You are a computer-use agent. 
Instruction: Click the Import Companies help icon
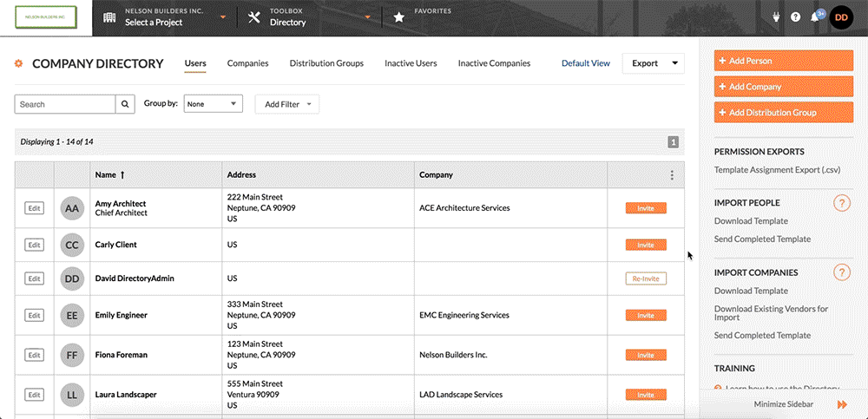coord(841,272)
